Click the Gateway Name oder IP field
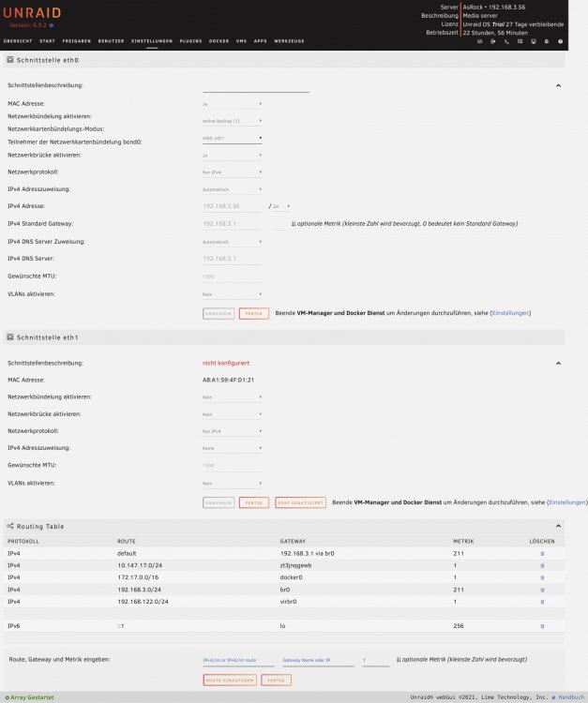588x703 pixels. 318,661
